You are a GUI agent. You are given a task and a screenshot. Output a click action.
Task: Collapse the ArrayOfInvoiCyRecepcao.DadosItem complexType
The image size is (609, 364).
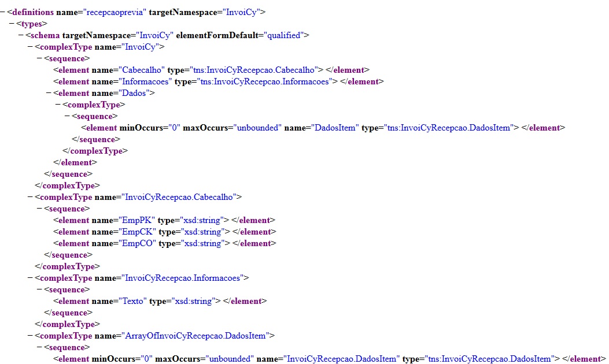[31, 336]
